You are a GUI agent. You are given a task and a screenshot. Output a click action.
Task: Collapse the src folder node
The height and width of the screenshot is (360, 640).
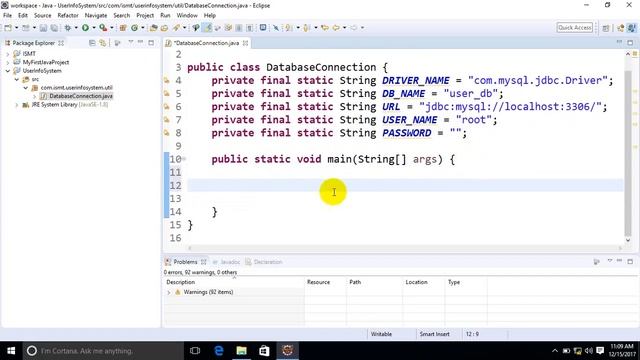[x=17, y=79]
